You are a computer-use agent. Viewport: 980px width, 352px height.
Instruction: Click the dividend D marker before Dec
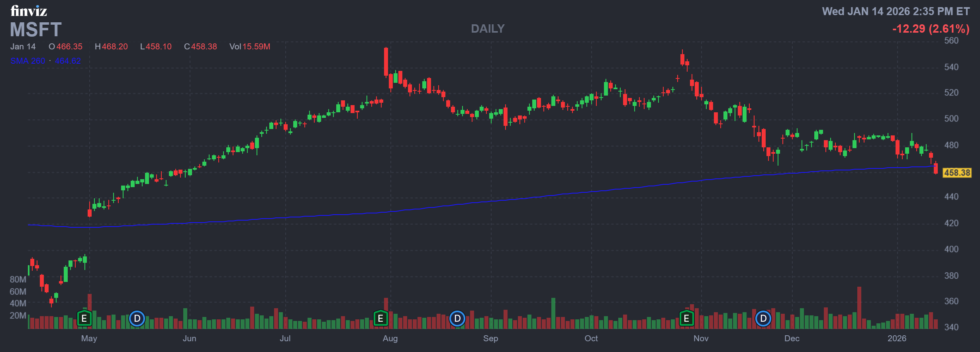pyautogui.click(x=763, y=319)
